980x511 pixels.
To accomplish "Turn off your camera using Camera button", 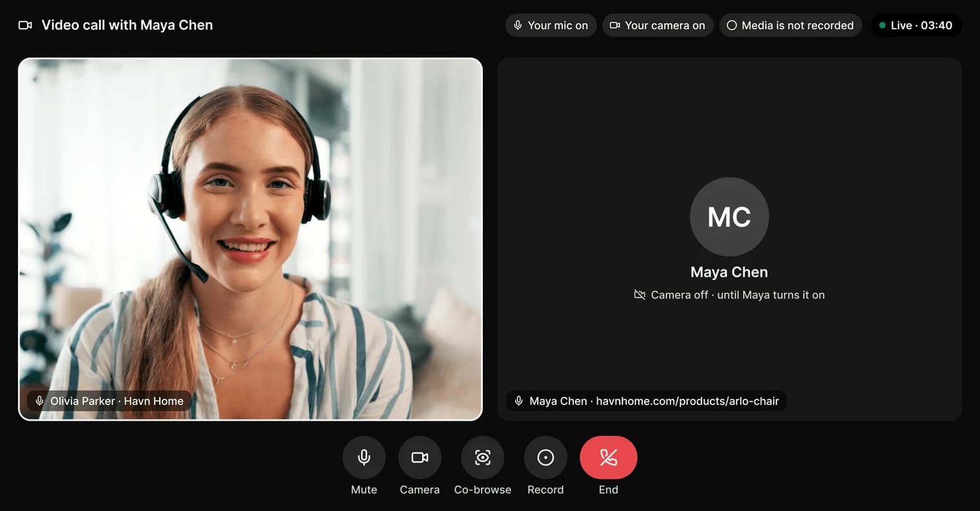I will coord(420,457).
